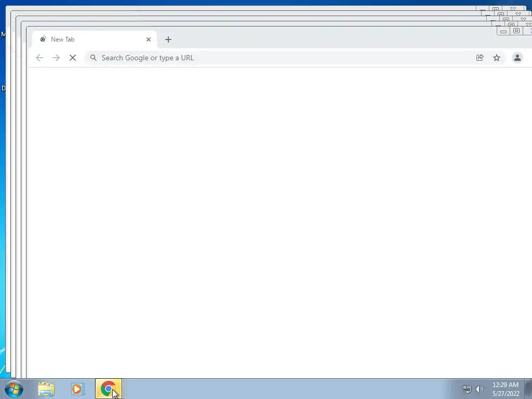Click the magnifier icon in the address bar

(94, 58)
